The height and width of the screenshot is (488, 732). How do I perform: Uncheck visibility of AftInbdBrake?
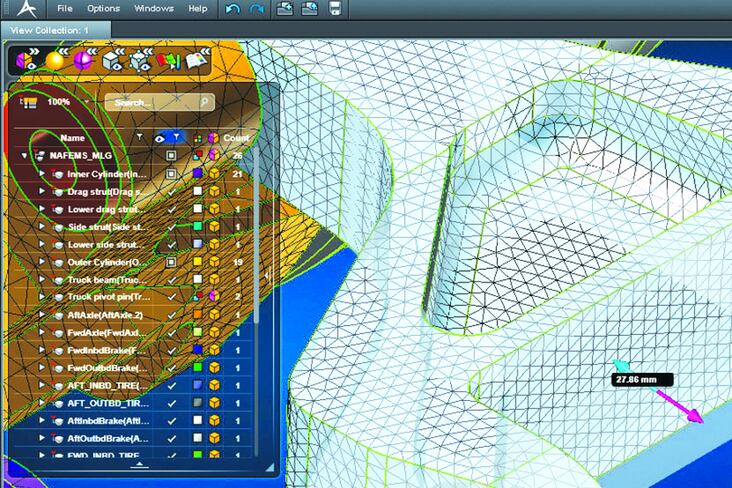click(x=171, y=421)
